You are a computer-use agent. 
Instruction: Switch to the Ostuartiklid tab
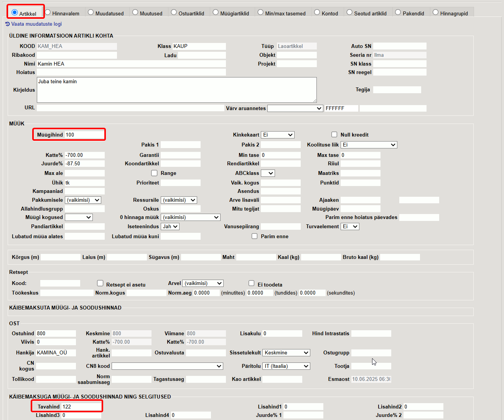pos(174,12)
